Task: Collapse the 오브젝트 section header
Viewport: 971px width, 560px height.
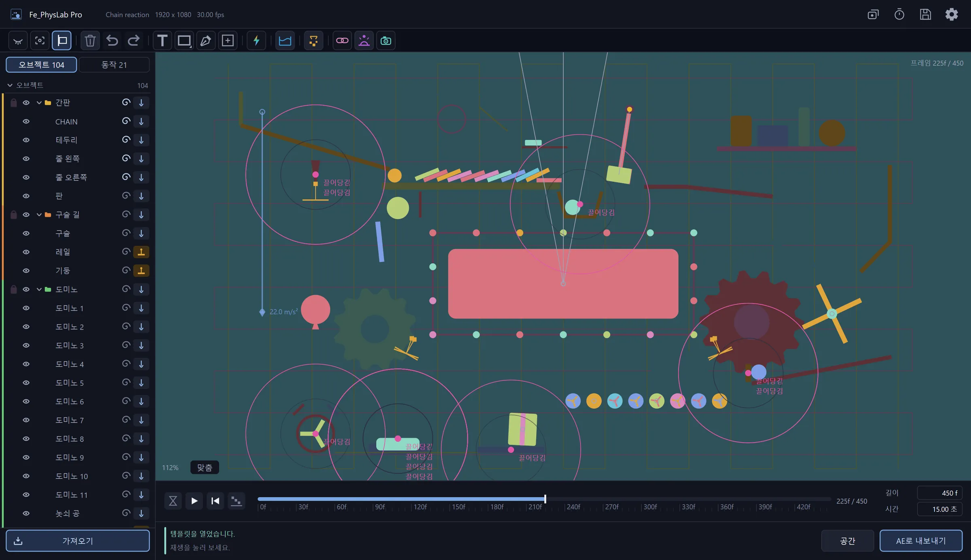Action: click(x=10, y=85)
